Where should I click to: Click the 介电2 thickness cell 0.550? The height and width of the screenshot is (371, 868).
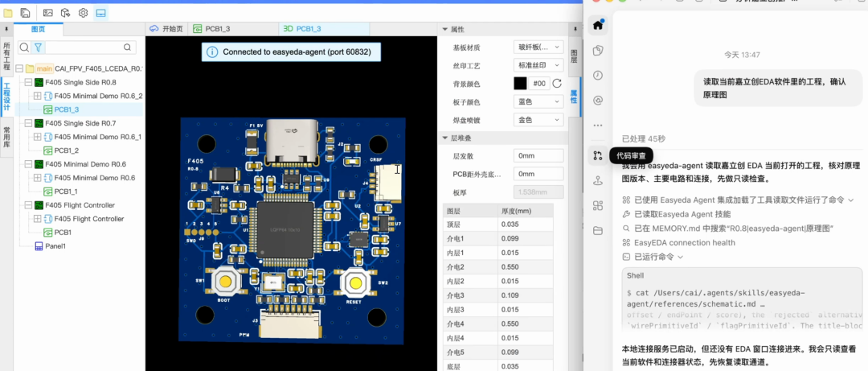[x=526, y=266]
